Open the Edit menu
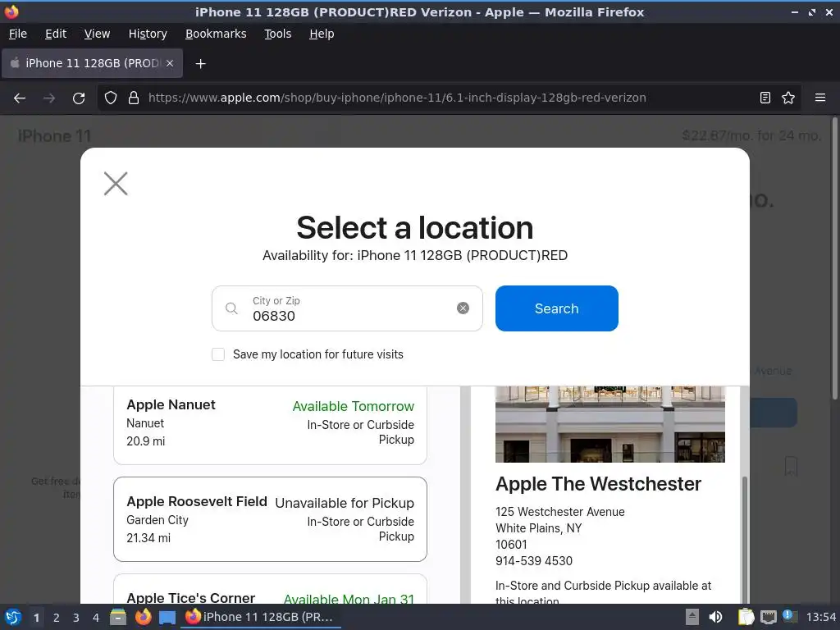 [56, 34]
